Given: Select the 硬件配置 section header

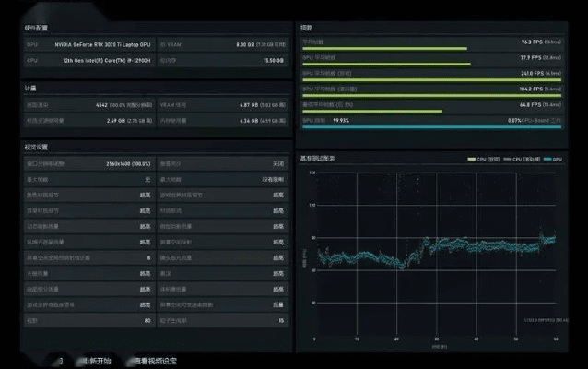Looking at the screenshot, I should 37,29.
